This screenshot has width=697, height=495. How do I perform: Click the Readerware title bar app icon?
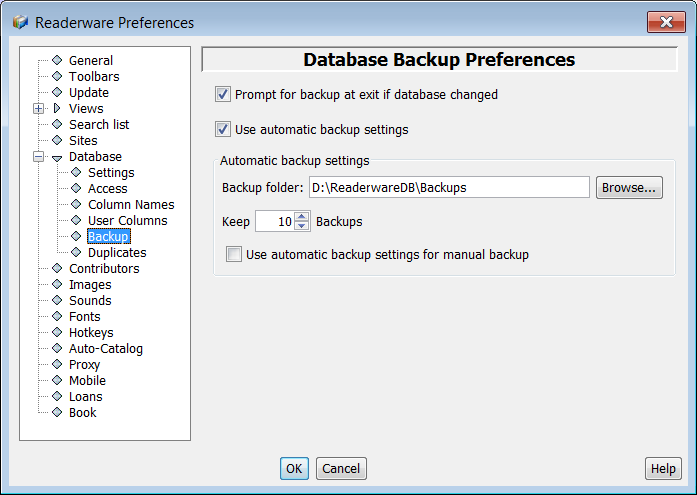pyautogui.click(x=20, y=22)
